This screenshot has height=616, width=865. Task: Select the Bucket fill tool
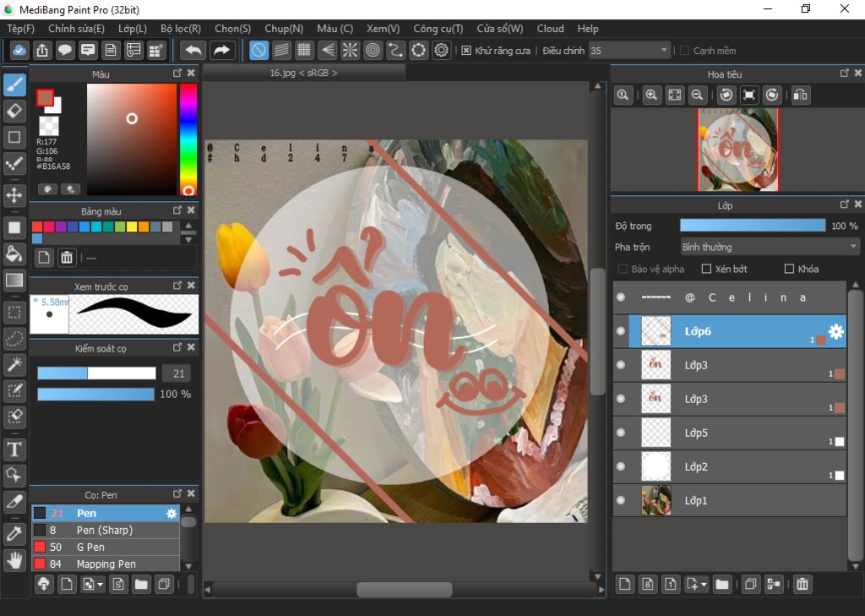[x=14, y=253]
